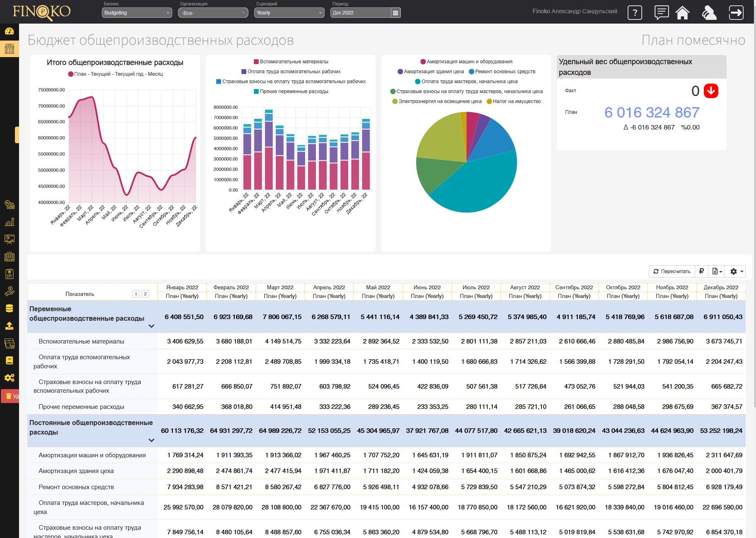The height and width of the screenshot is (538, 756).
Task: Click the ruble currency icon button
Action: pyautogui.click(x=701, y=271)
